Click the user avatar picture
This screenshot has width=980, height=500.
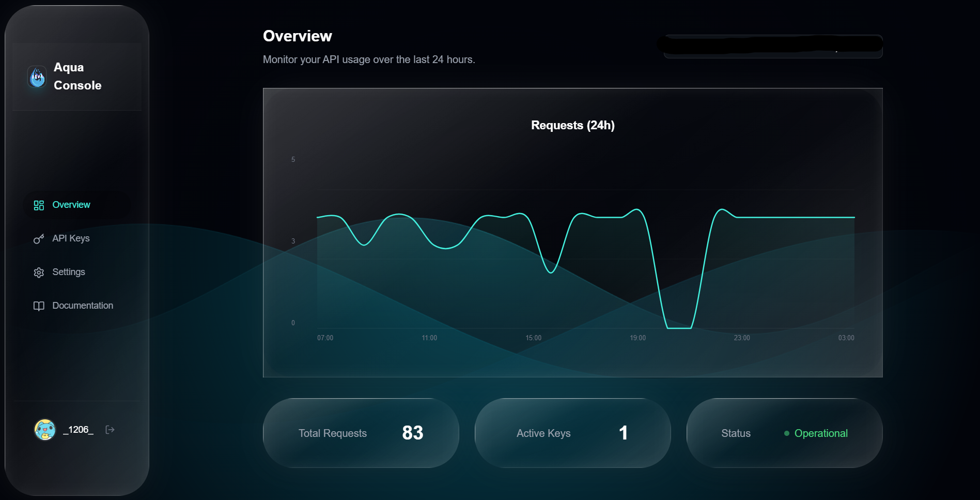pyautogui.click(x=45, y=430)
